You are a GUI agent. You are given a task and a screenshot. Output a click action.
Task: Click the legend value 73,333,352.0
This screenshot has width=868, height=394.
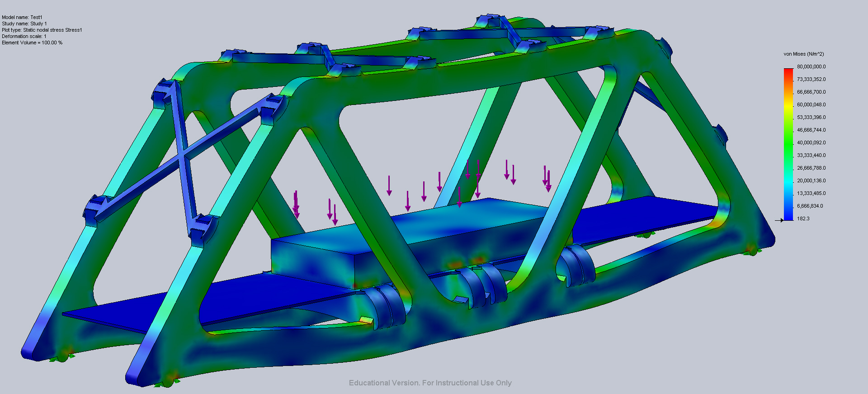811,79
